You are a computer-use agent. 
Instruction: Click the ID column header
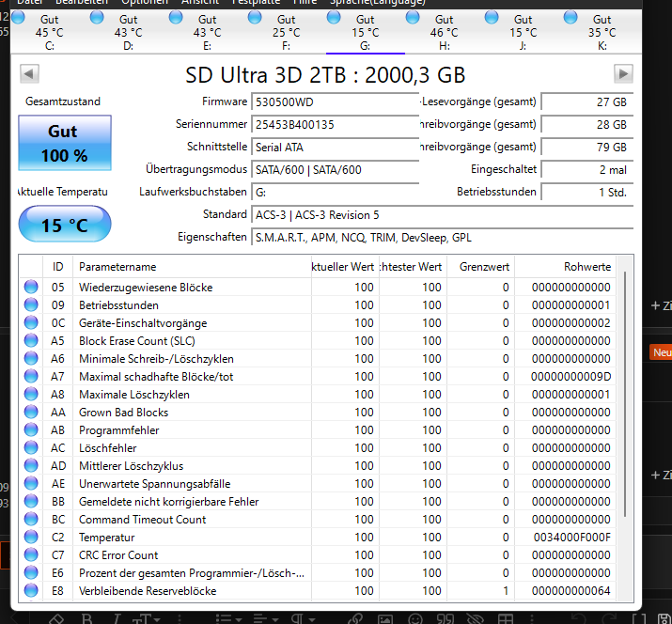tap(58, 267)
